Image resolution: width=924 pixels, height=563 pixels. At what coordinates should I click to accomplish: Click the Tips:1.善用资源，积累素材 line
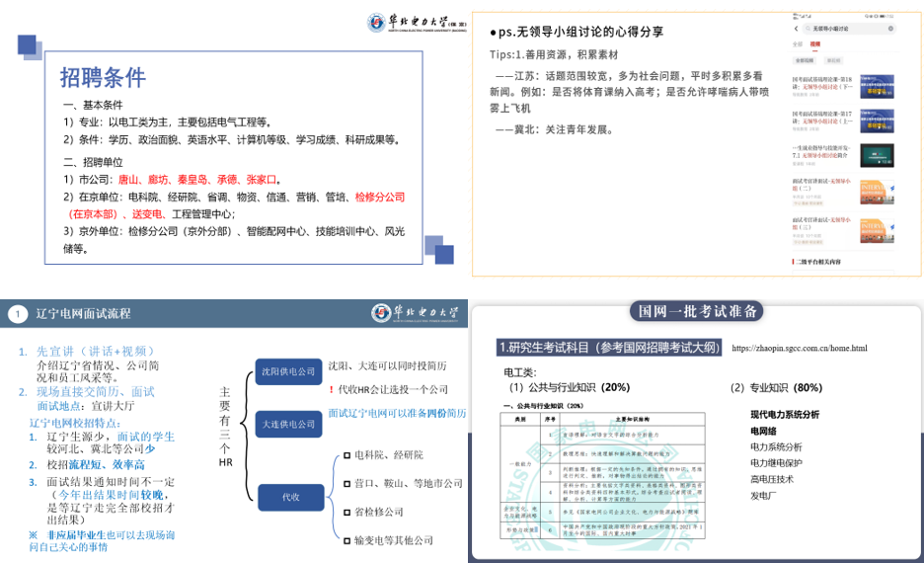pyautogui.click(x=554, y=55)
